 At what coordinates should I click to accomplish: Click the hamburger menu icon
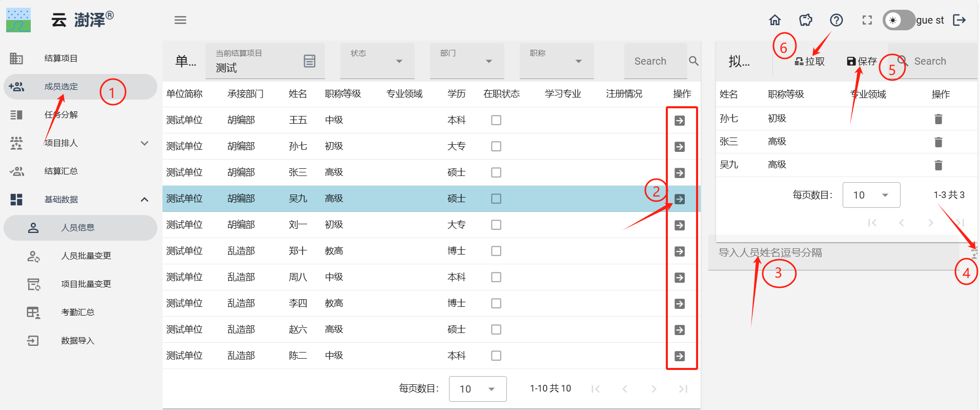[x=180, y=20]
